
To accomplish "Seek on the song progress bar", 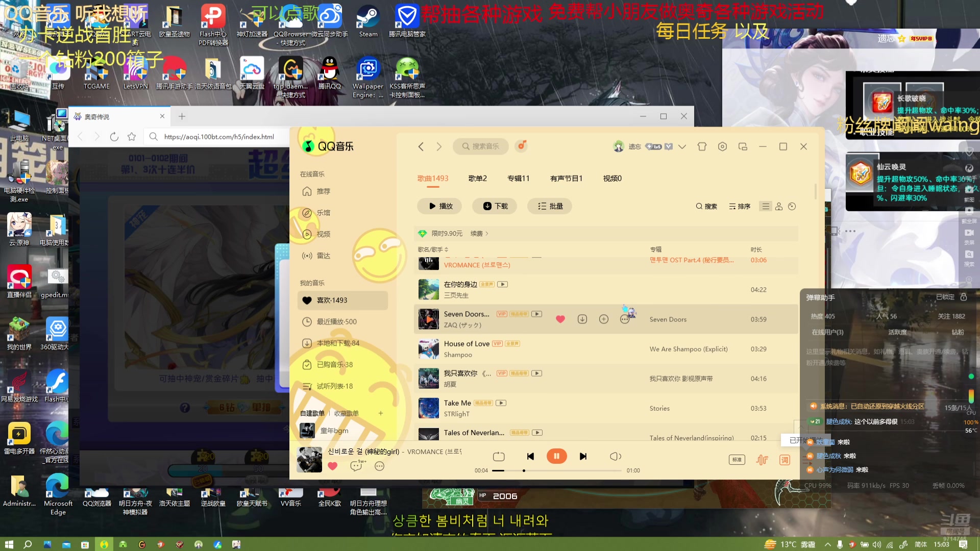I will tap(557, 470).
